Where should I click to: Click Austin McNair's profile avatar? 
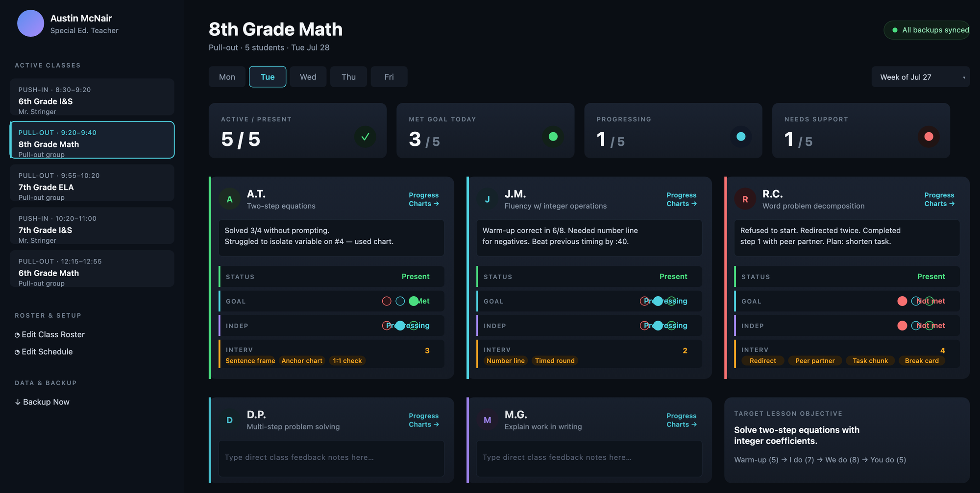(30, 23)
